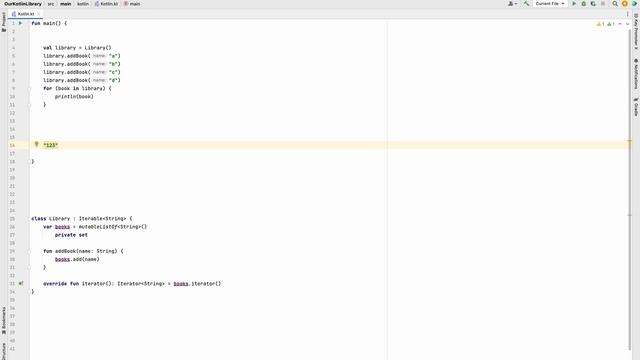Viewport: 640px width, 360px height.
Task: Click main folder breadcrumb in navigation bar
Action: (x=65, y=4)
